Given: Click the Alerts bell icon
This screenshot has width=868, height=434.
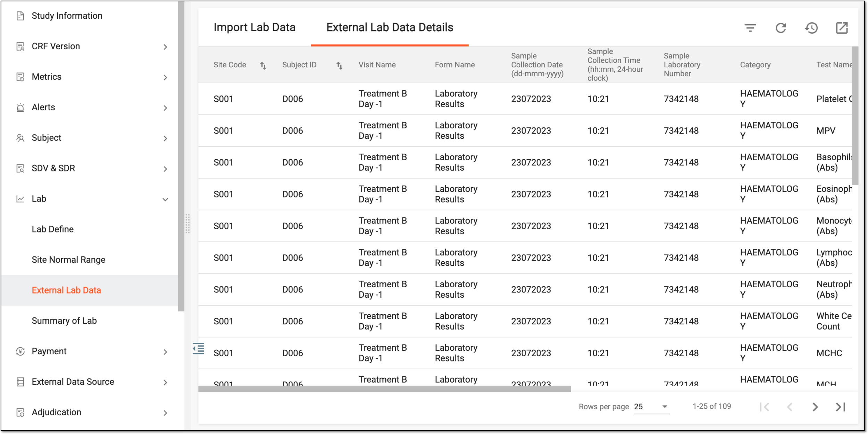Looking at the screenshot, I should coord(20,107).
